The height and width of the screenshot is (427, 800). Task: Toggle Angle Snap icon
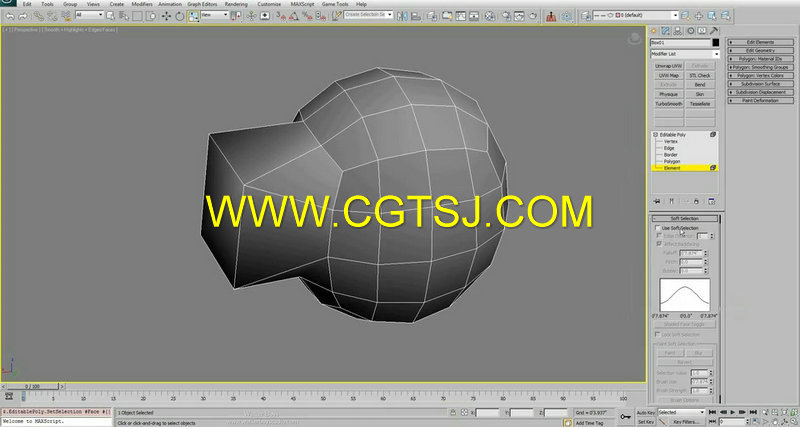point(294,16)
